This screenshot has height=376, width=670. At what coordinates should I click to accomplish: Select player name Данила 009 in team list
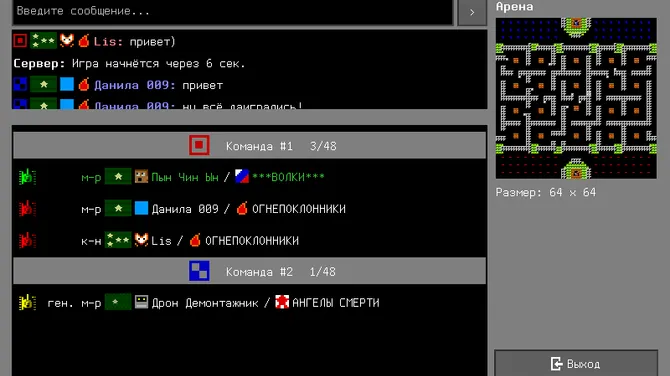point(185,209)
